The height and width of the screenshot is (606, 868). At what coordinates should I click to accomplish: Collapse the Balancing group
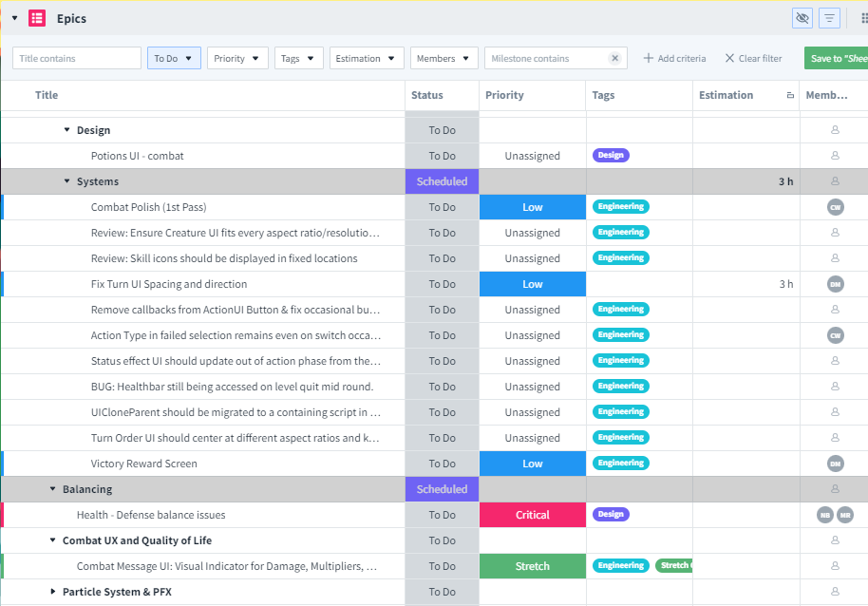pos(52,488)
